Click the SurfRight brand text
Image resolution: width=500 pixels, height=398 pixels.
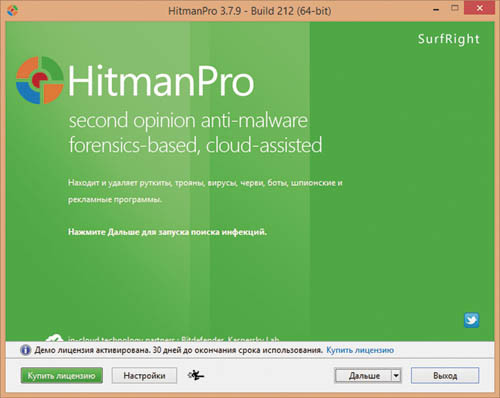[x=449, y=39]
